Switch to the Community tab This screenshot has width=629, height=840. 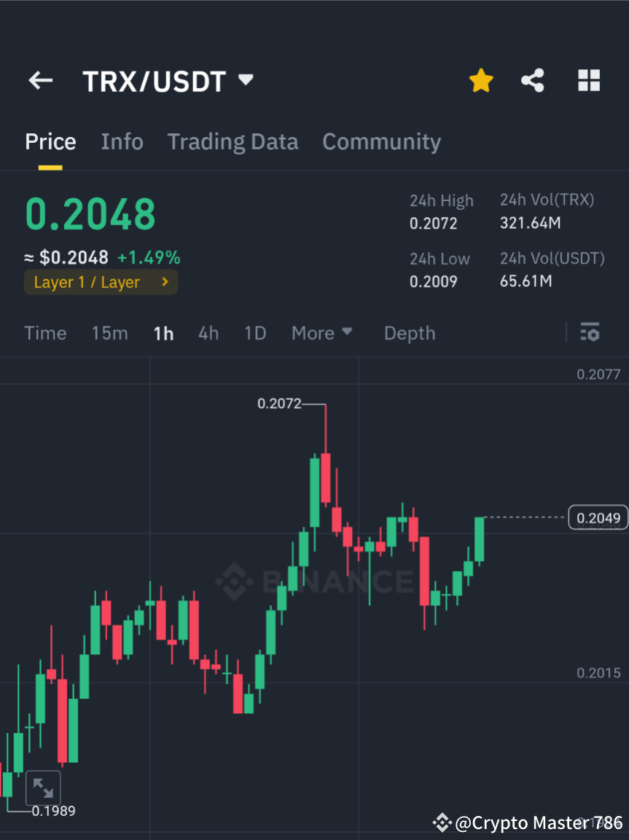(x=381, y=141)
